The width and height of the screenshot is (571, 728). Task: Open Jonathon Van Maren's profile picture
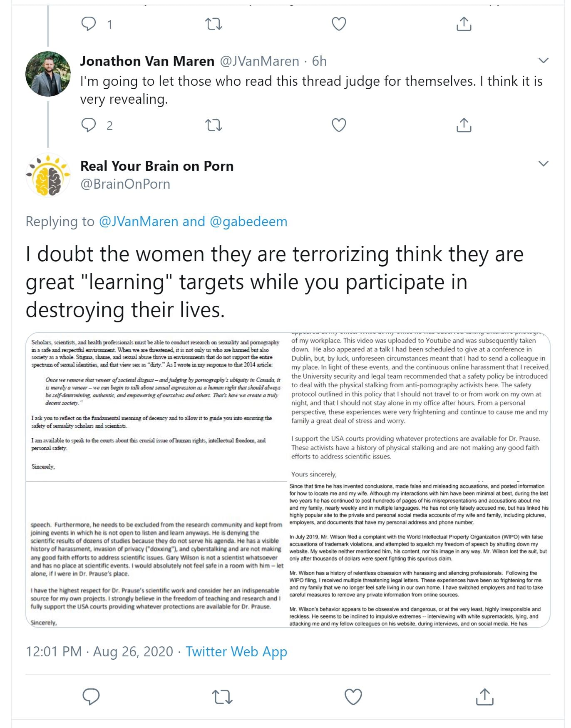point(48,74)
